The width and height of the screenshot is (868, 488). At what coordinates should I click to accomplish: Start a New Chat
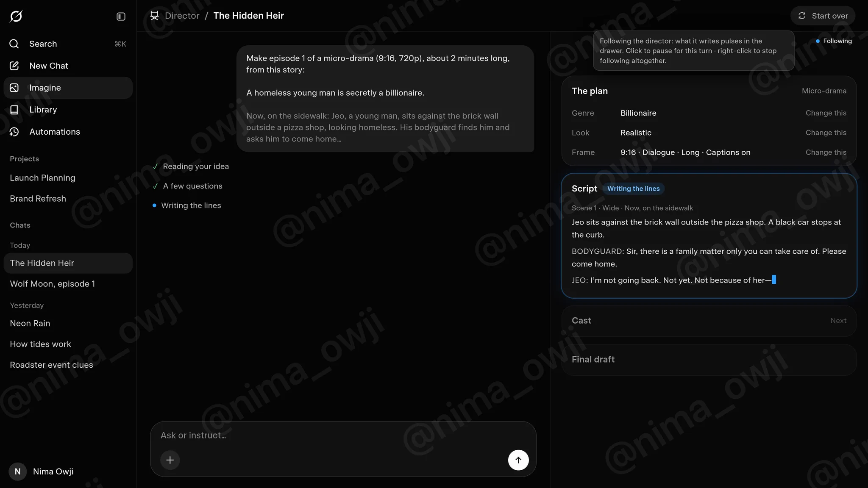(x=68, y=66)
